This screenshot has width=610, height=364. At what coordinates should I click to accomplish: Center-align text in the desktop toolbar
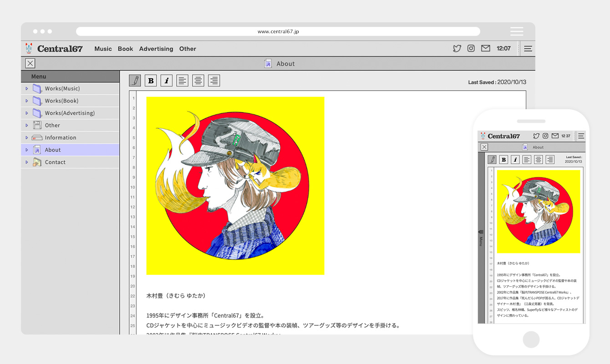(198, 81)
